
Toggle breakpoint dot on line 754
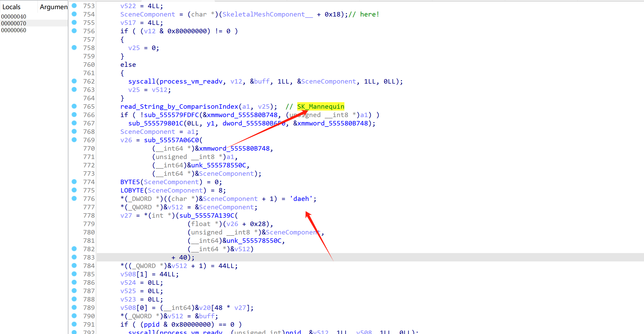(74, 14)
